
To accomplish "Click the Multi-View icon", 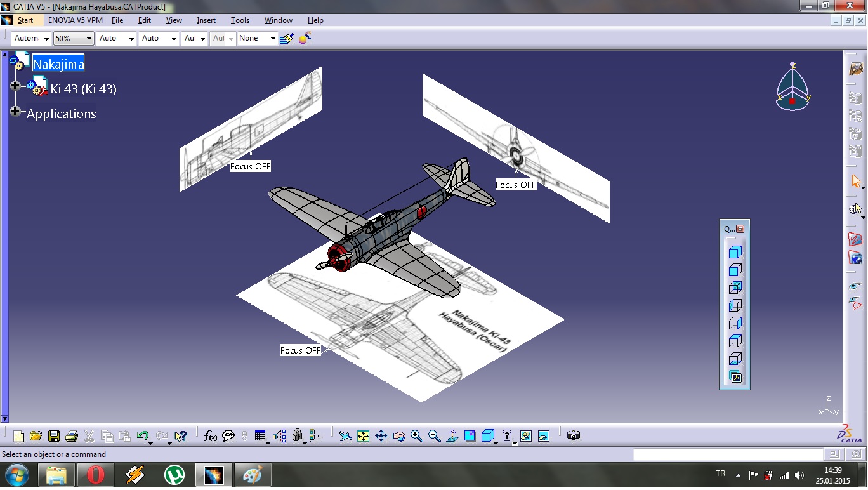I will coord(470,436).
